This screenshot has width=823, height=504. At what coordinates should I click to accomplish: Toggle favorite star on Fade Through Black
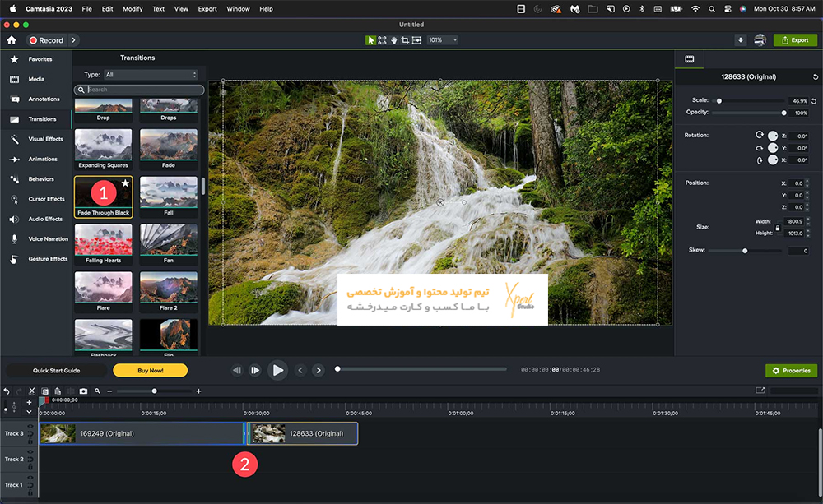[x=125, y=183]
